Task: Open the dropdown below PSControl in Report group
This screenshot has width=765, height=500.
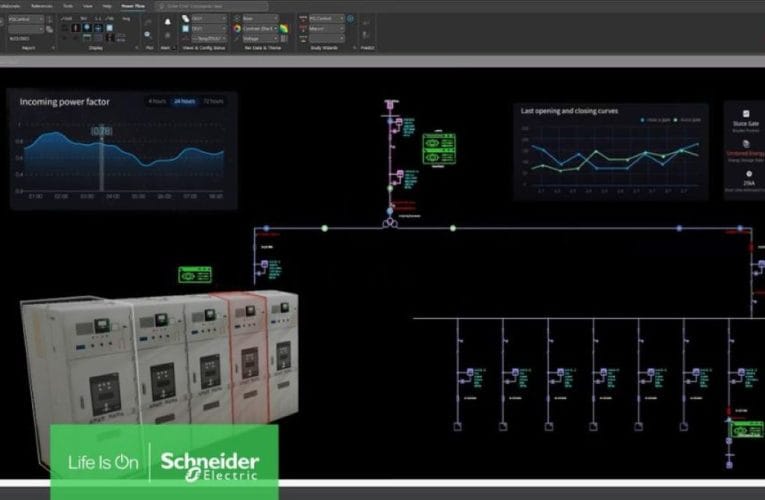Action: tap(24, 29)
